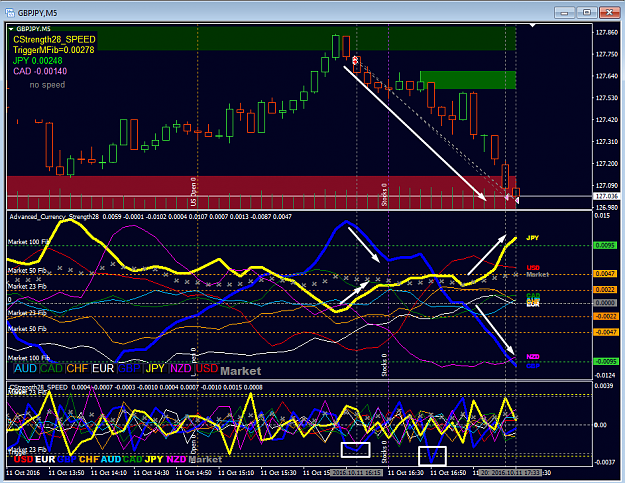Click the TriggerMFib=0.00278 text
625x483 pixels.
pyautogui.click(x=53, y=50)
